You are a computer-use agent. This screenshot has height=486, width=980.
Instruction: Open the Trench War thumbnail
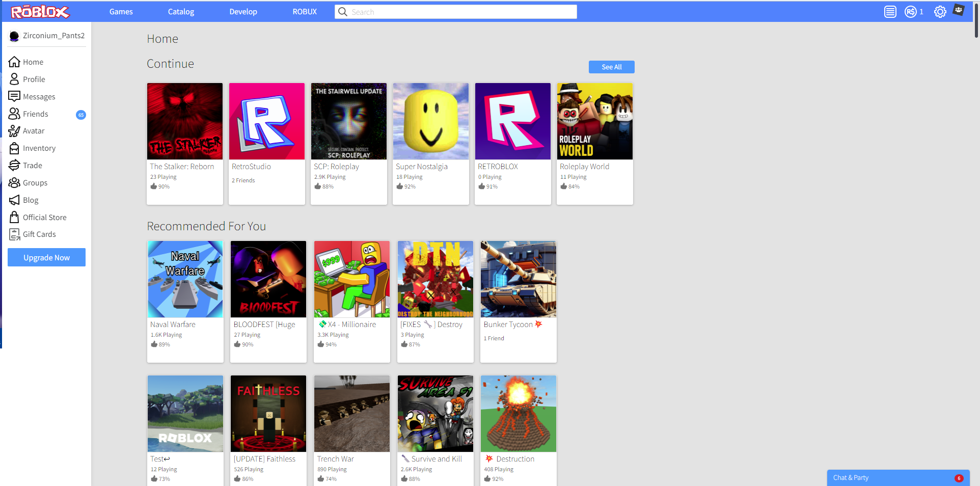[352, 414]
